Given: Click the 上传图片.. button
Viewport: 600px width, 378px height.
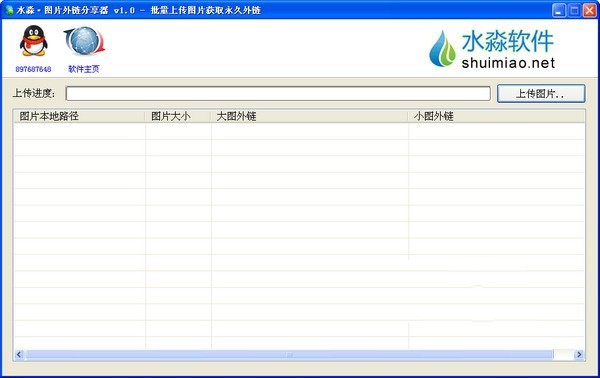Looking at the screenshot, I should click(541, 93).
